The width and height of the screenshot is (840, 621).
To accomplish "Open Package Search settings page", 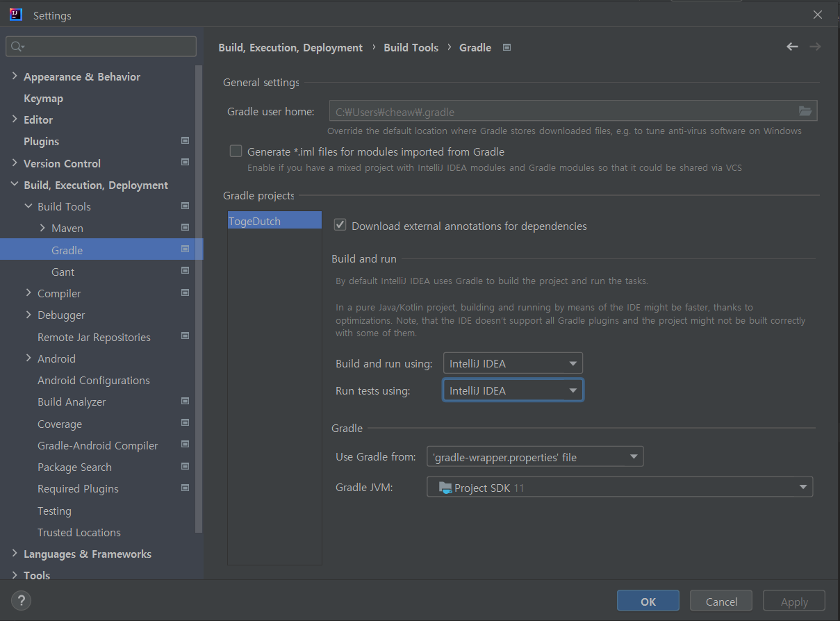I will [74, 467].
